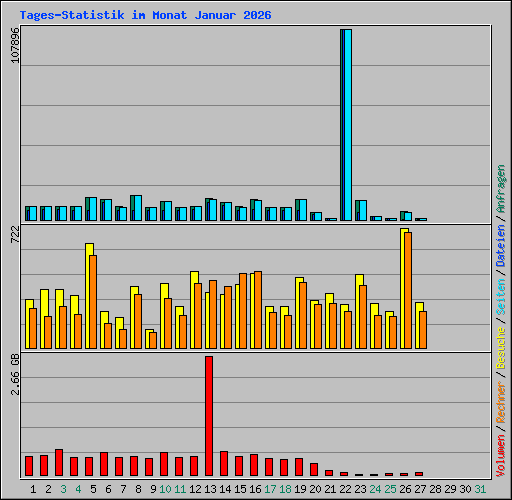The height and width of the screenshot is (500, 512).
Task: Select day label '16' on x-axis
Action: (255, 489)
